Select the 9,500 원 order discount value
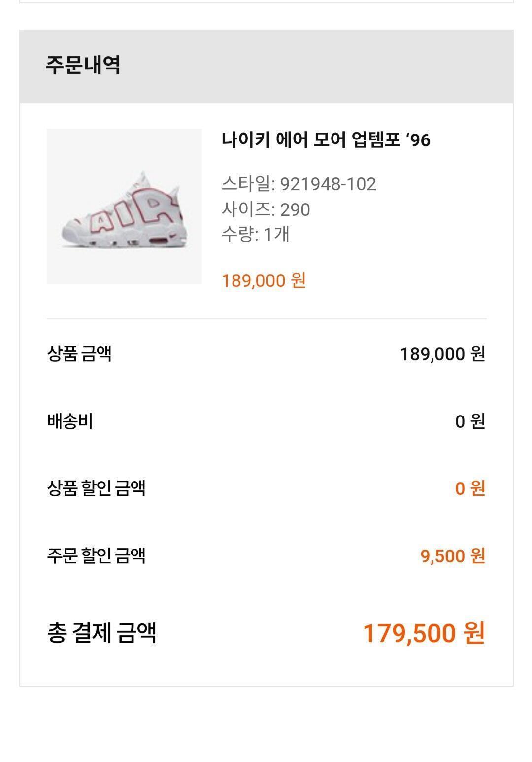The image size is (532, 762). click(453, 556)
